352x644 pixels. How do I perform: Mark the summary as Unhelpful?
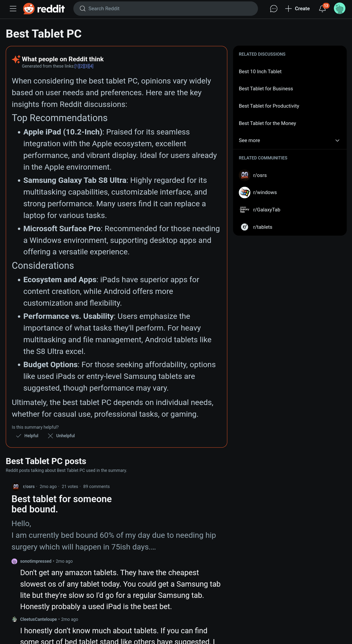pos(61,436)
